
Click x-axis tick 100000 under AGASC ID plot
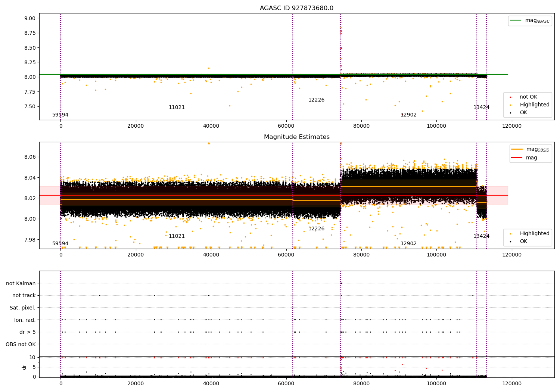(x=436, y=126)
